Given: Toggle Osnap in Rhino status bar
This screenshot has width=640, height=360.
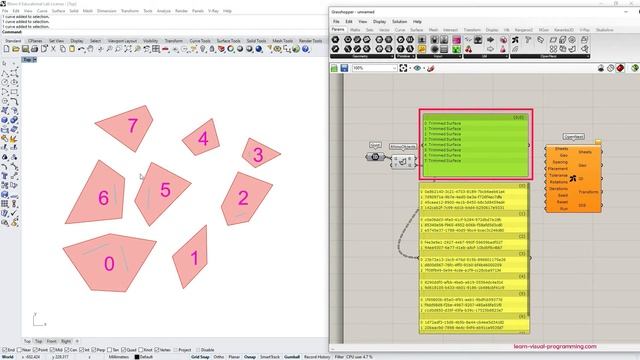Looking at the screenshot, I should tap(250, 357).
